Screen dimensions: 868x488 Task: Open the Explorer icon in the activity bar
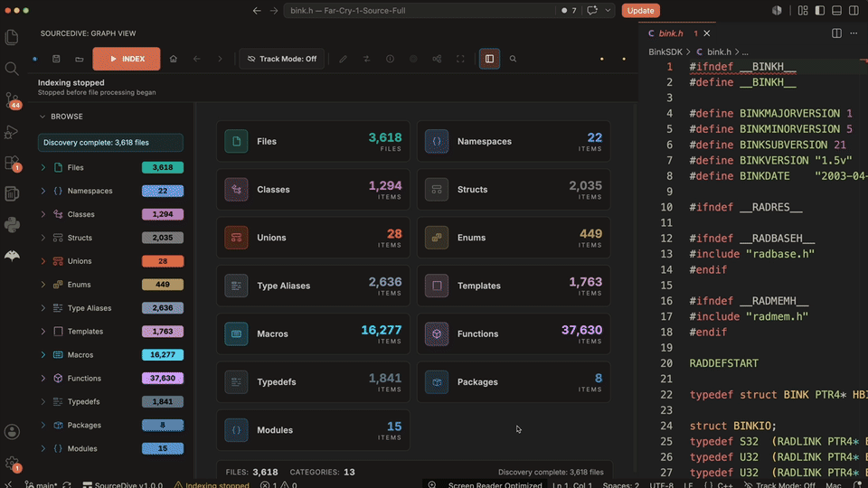[12, 37]
